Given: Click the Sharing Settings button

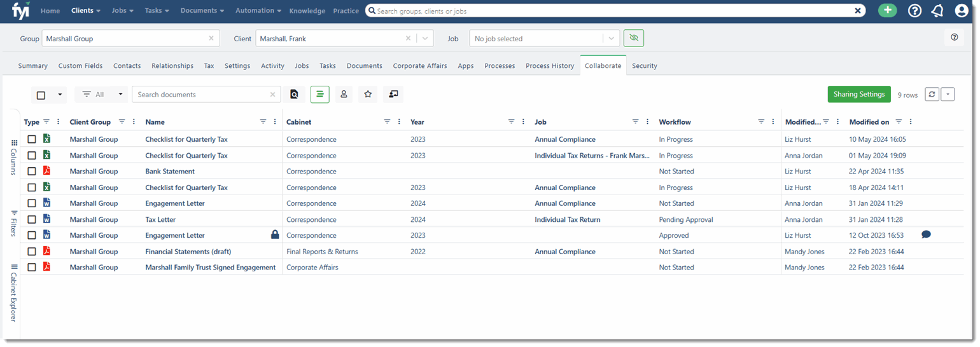Looking at the screenshot, I should [859, 94].
